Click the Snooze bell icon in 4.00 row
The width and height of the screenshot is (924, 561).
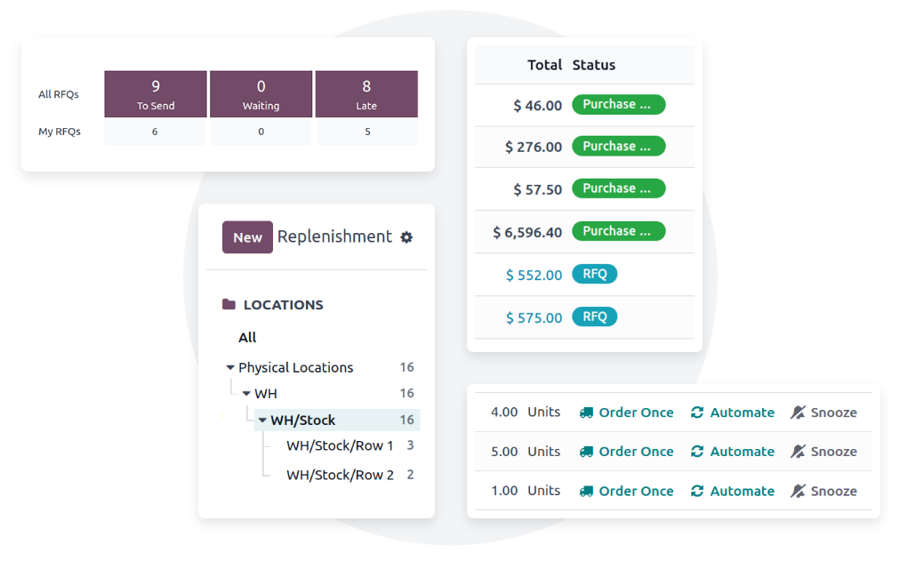[x=798, y=413]
